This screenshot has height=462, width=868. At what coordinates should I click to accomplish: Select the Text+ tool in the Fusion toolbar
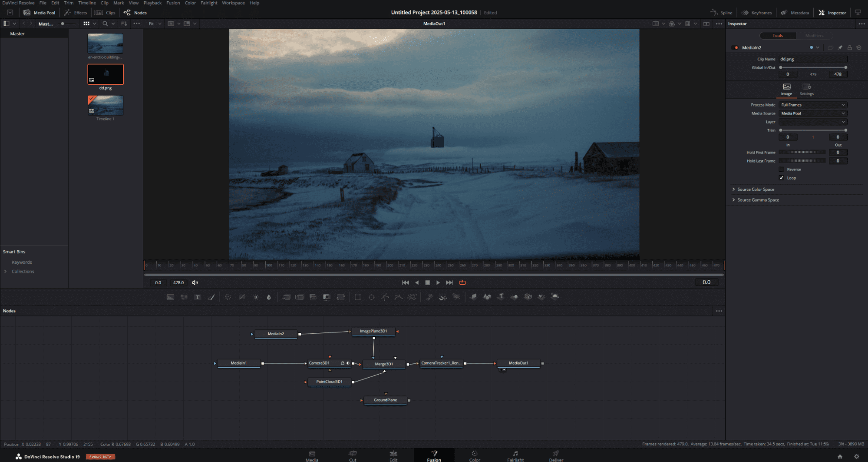[198, 297]
